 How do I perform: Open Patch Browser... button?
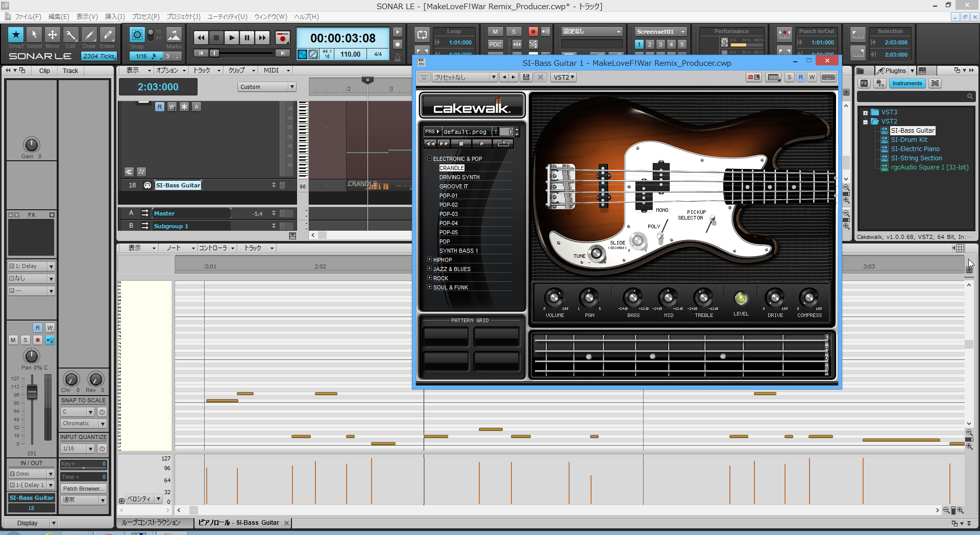[84, 489]
